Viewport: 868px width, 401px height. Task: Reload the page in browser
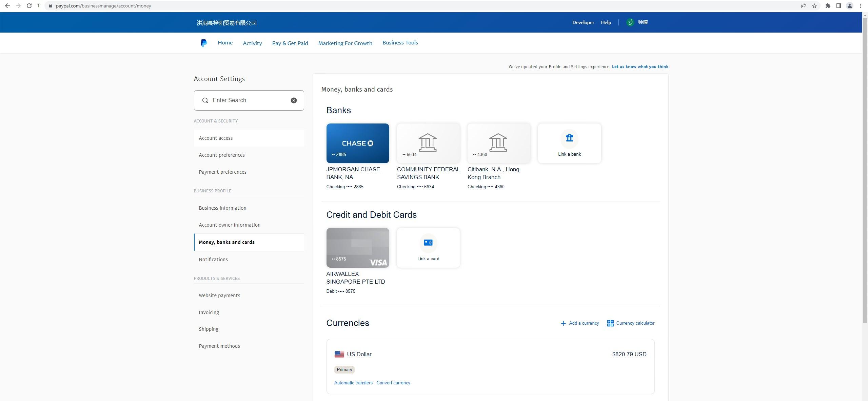pos(29,6)
